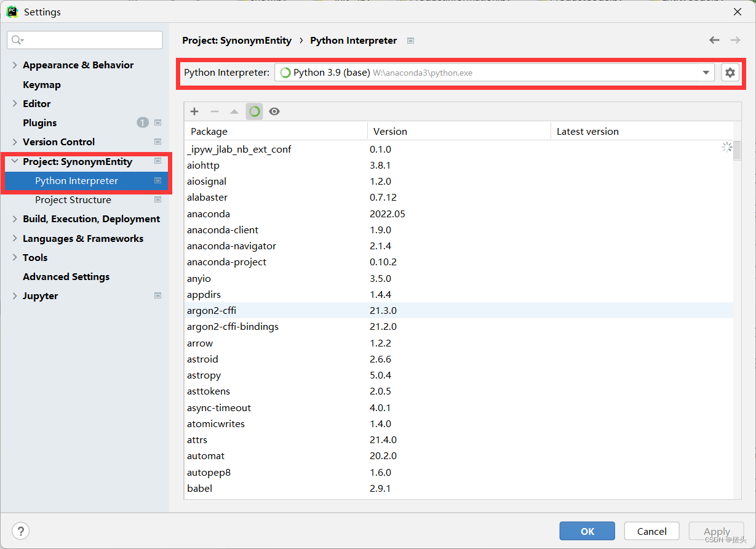Click the Conda environment icon in the interpreter field
The image size is (756, 549).
pyautogui.click(x=285, y=72)
